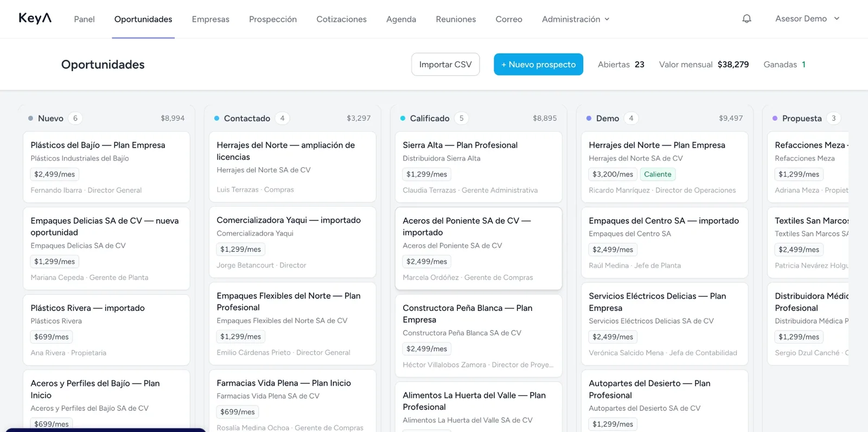Screen dimensions: 868x432
Task: Click the KeyA logo
Action: coord(35,18)
